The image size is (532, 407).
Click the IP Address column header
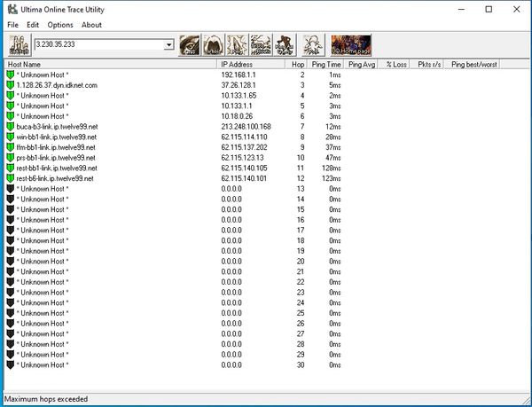coord(253,65)
